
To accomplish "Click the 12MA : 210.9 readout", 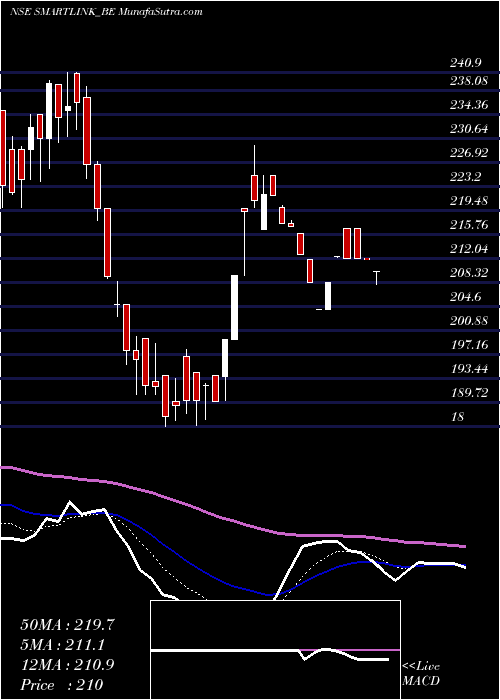I will [x=67, y=665].
